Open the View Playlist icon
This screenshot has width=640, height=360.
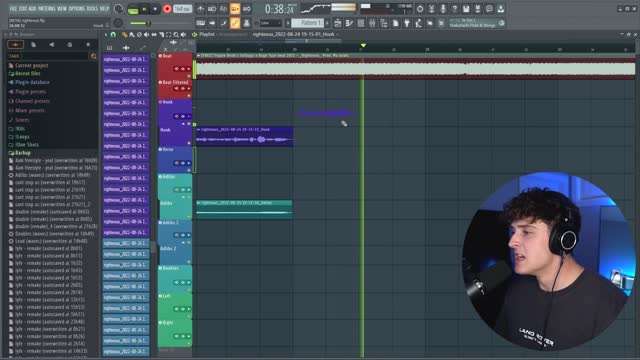tap(338, 23)
